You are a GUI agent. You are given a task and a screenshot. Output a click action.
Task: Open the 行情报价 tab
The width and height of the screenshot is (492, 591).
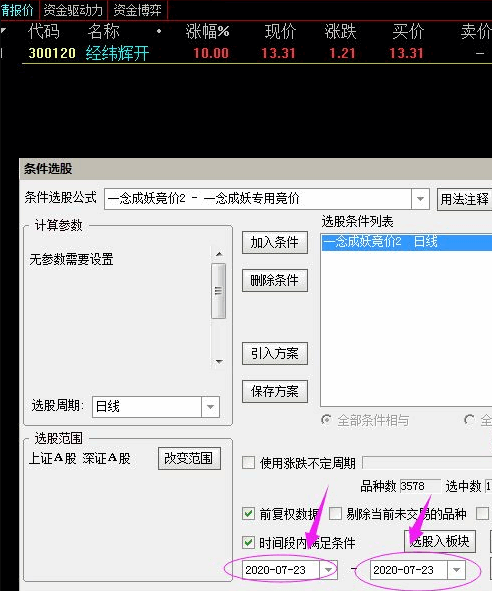point(18,10)
